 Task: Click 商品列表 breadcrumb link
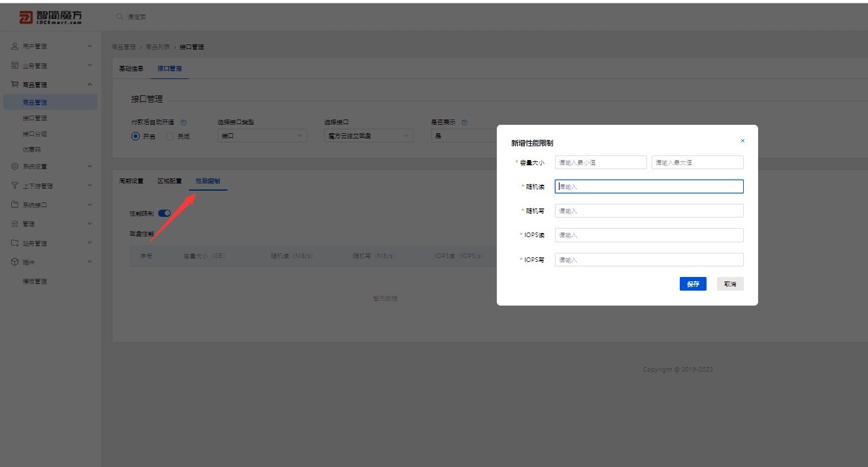coord(158,47)
